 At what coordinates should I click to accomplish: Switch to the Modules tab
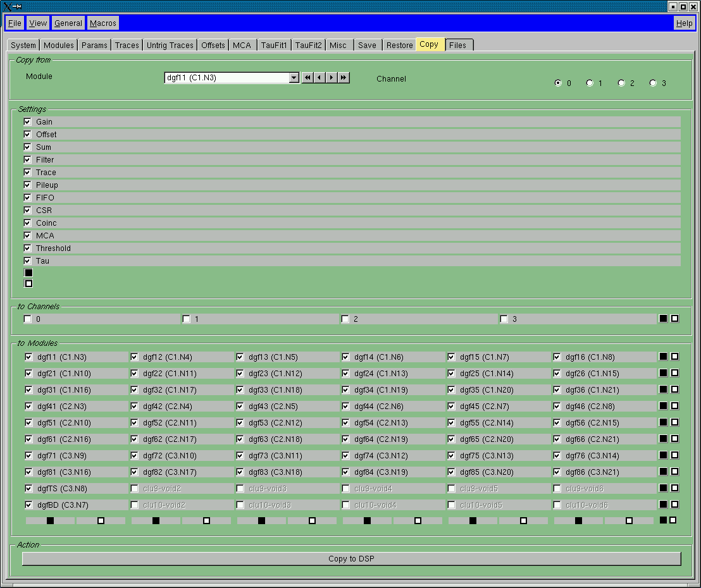click(x=59, y=45)
